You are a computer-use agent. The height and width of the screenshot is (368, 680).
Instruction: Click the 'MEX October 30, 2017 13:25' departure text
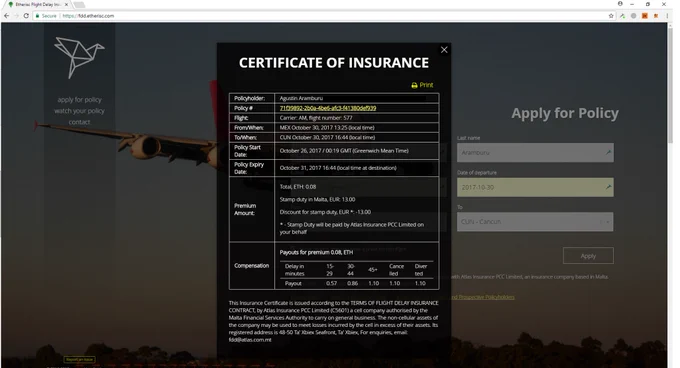click(x=327, y=127)
